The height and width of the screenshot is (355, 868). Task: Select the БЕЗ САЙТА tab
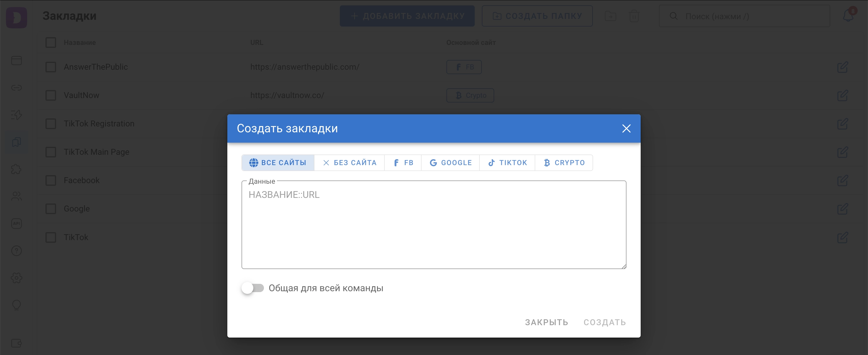(350, 163)
